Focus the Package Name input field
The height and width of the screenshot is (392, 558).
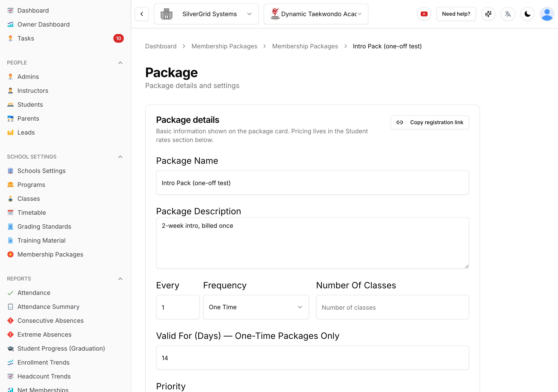click(x=312, y=182)
